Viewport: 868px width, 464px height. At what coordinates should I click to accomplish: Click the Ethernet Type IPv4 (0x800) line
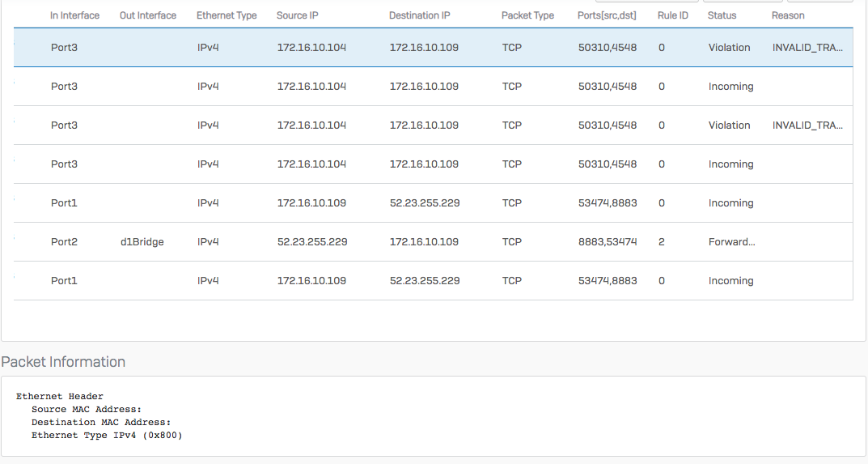pos(106,435)
